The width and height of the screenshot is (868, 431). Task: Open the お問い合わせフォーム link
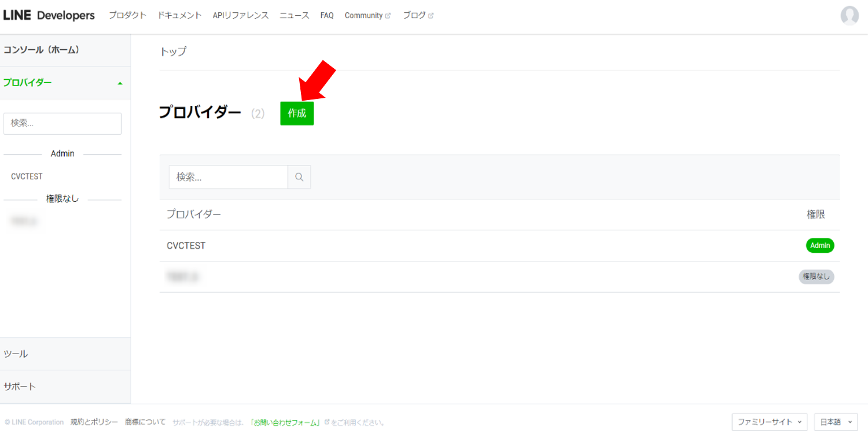coord(285,422)
